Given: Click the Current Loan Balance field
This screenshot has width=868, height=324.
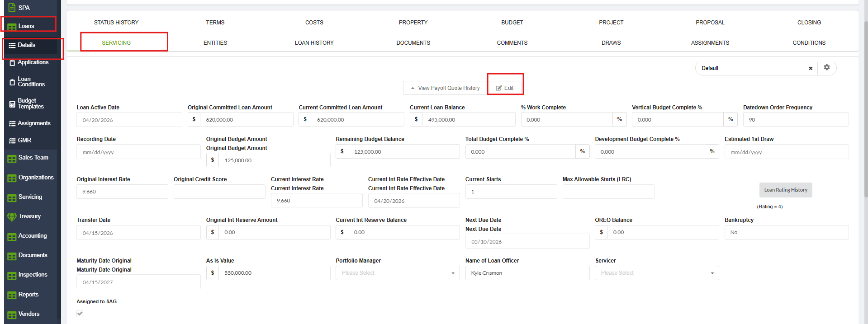Looking at the screenshot, I should [x=469, y=120].
